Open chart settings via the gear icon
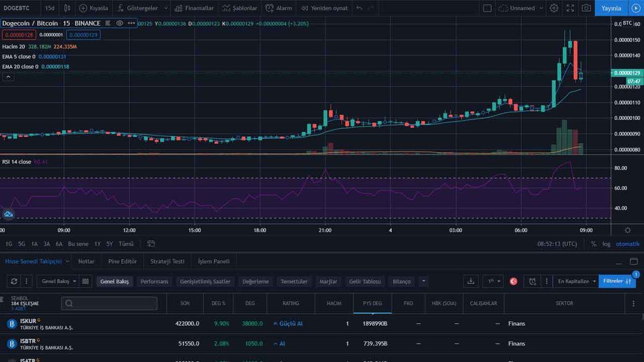Screen dimensions: 644x362 [x=554, y=8]
